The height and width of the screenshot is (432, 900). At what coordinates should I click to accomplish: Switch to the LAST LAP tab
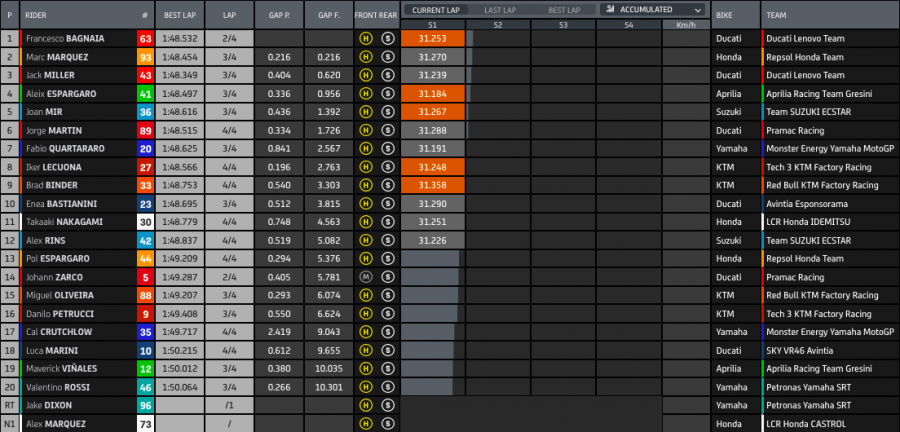click(x=498, y=10)
